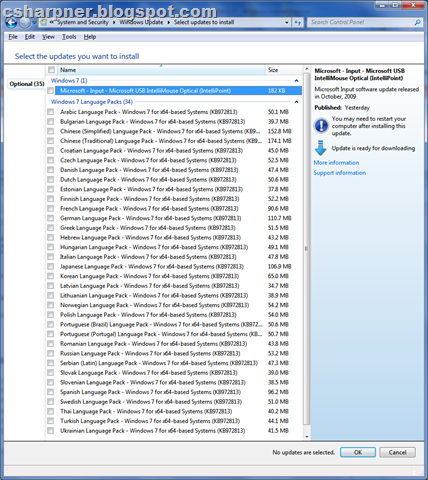Click the Forward navigation arrow button
Image resolution: width=428 pixels, height=480 pixels.
(x=25, y=23)
